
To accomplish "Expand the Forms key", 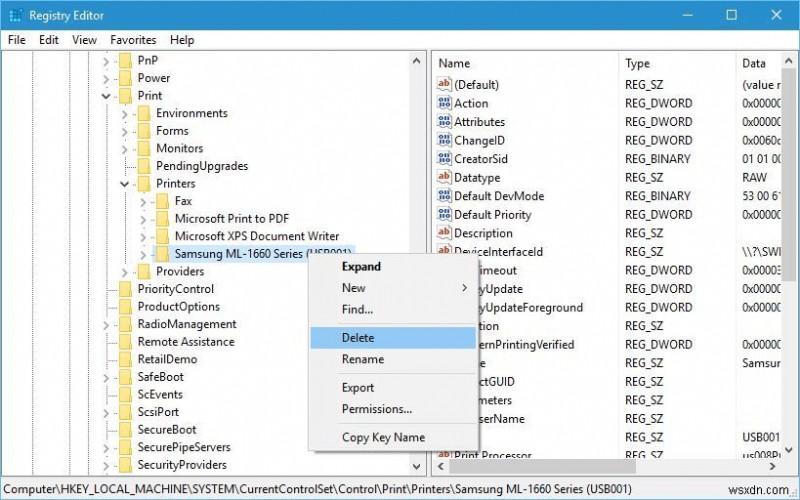I will point(124,132).
